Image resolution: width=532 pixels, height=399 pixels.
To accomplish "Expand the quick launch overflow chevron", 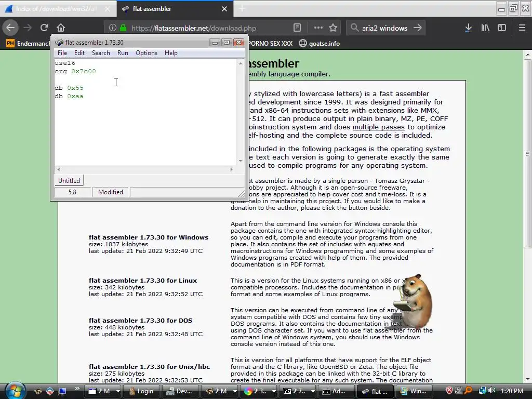I will point(77,389).
